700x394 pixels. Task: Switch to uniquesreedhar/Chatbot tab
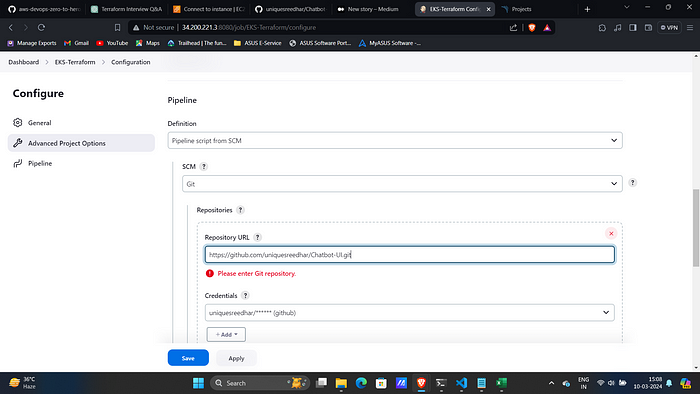pos(291,9)
